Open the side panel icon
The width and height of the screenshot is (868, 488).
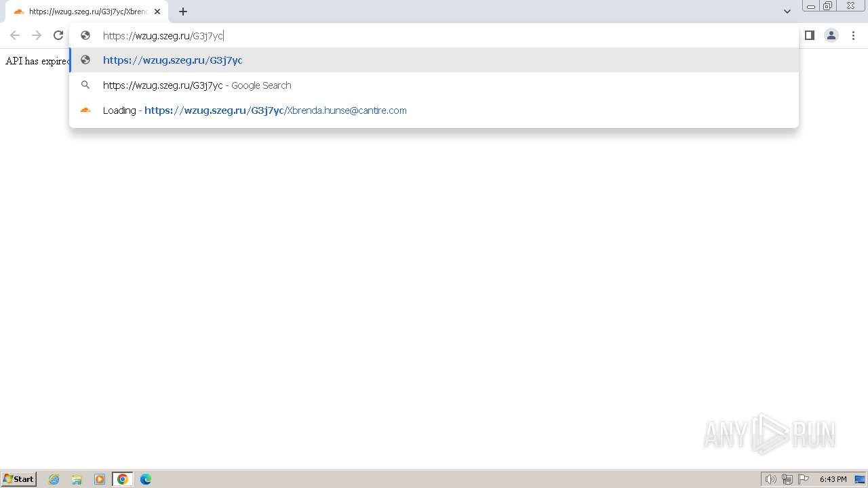point(809,35)
